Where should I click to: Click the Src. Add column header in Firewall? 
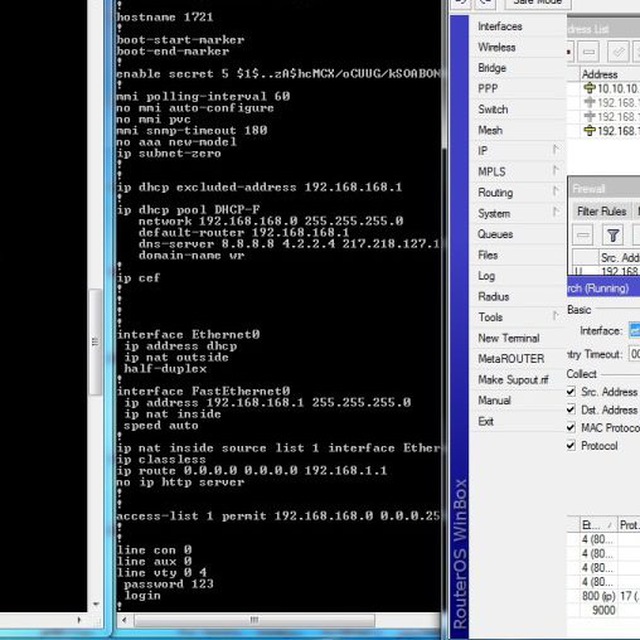pos(620,258)
